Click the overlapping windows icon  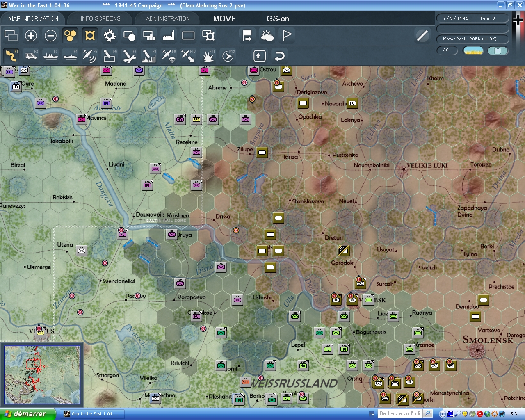(11, 36)
